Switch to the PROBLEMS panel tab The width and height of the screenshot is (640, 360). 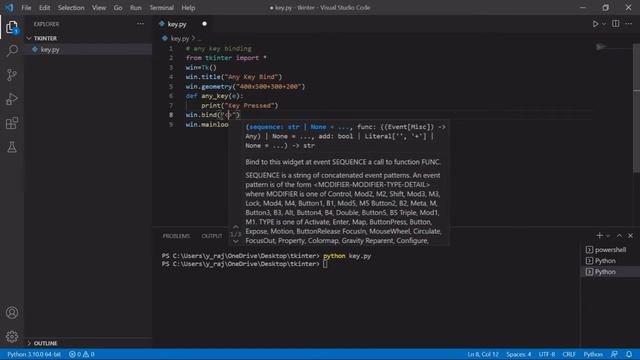pos(176,236)
